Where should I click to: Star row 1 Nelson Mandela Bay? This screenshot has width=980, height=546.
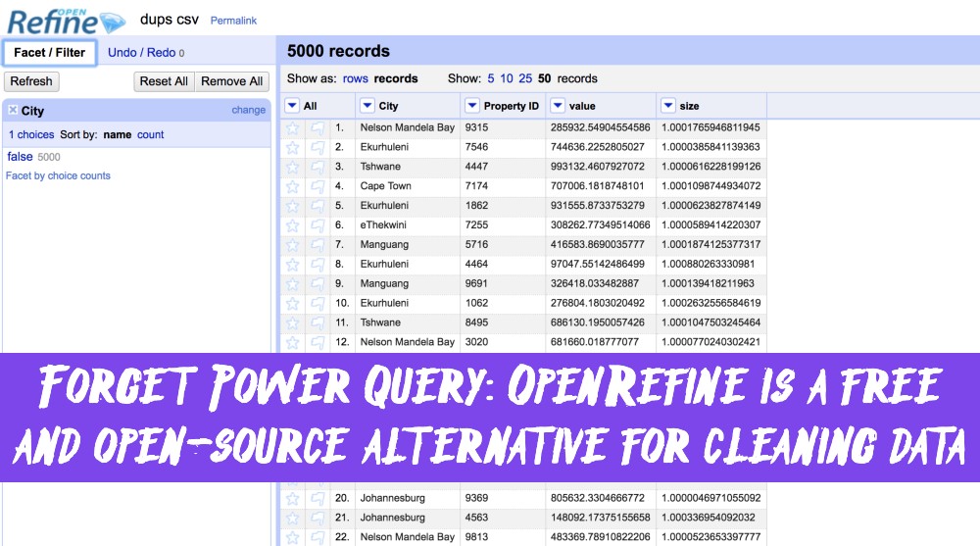(x=292, y=128)
